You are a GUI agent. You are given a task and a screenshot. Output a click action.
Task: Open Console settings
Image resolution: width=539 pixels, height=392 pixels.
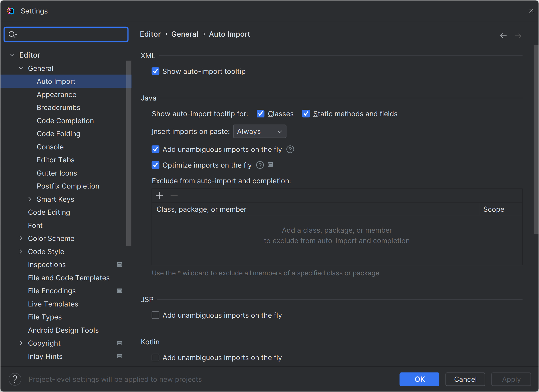50,147
